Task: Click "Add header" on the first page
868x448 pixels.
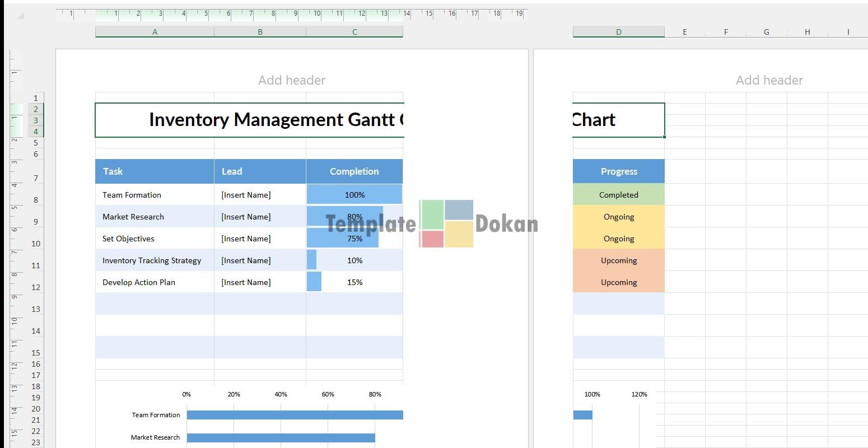Action: tap(292, 80)
